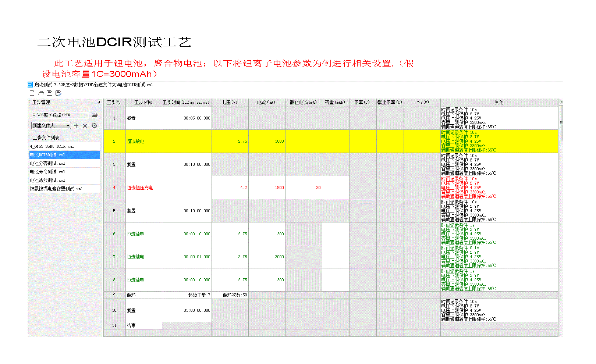
Task: Click the 工步号 column header
Action: click(x=114, y=102)
